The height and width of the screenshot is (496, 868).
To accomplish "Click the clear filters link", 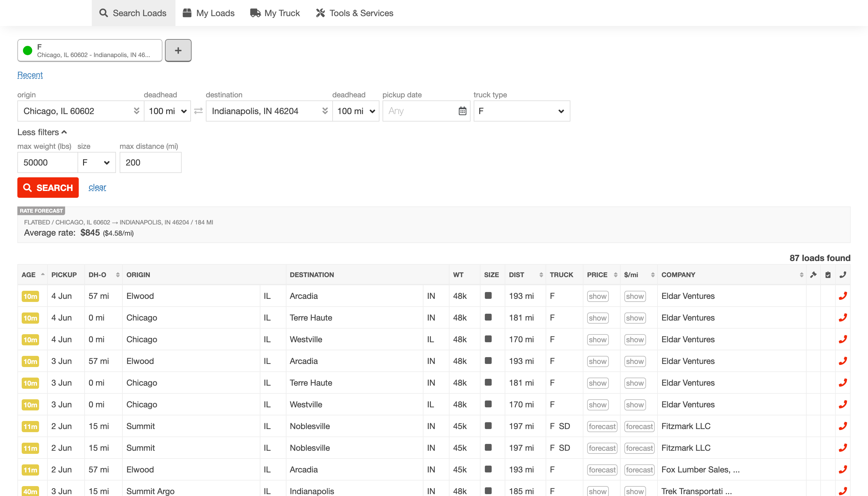I will (x=97, y=187).
